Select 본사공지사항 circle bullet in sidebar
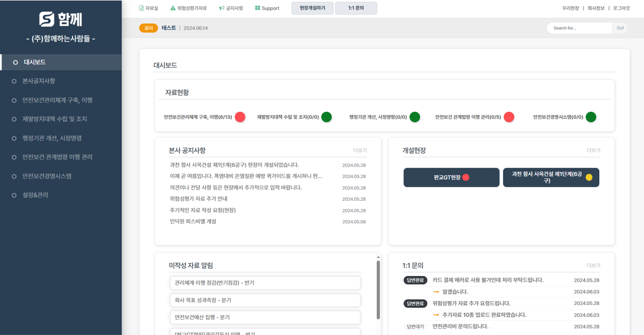 click(14, 81)
